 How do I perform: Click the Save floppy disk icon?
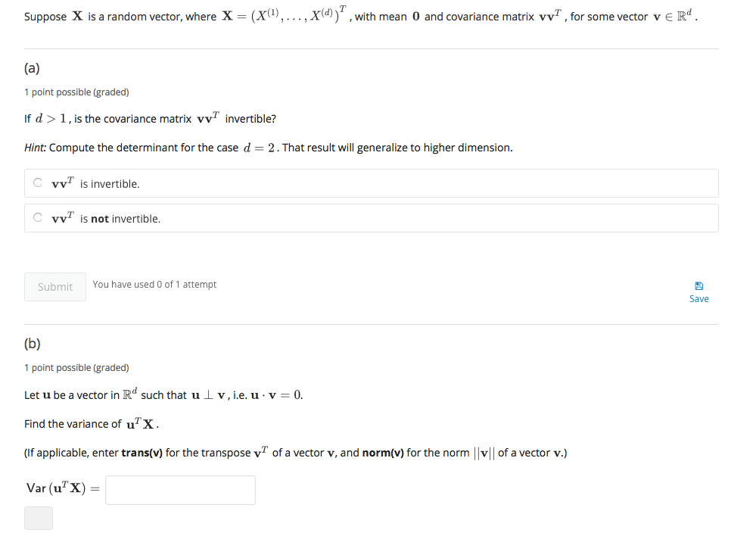[698, 285]
